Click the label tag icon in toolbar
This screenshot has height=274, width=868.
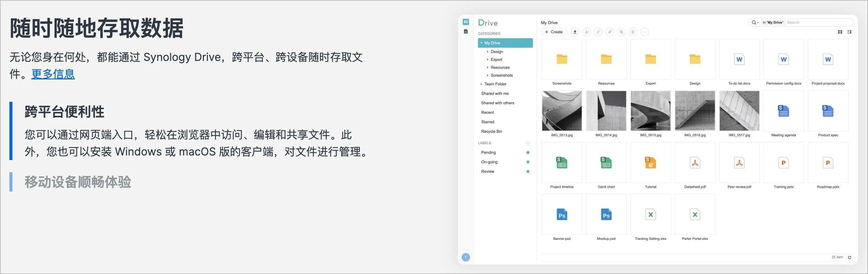coord(609,32)
